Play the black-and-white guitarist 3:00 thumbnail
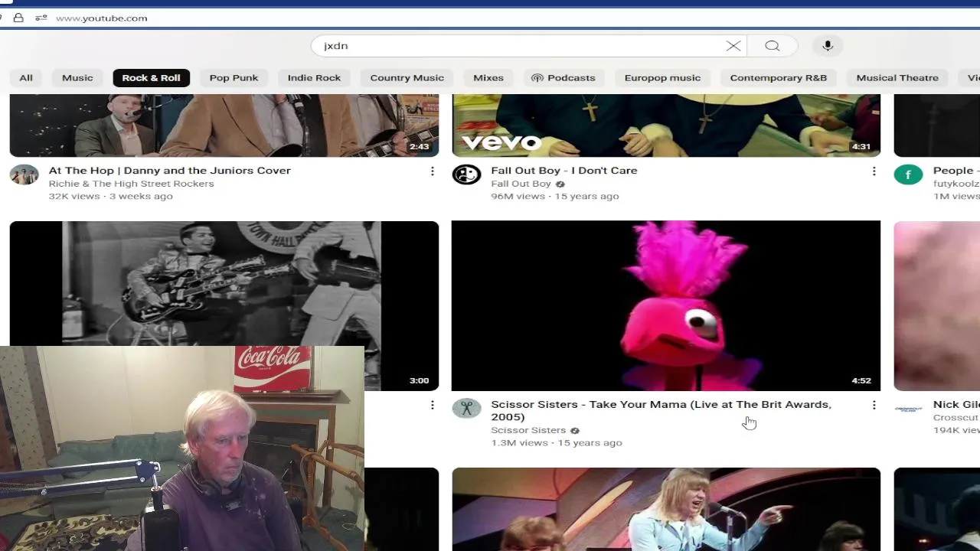Image resolution: width=980 pixels, height=551 pixels. click(224, 283)
